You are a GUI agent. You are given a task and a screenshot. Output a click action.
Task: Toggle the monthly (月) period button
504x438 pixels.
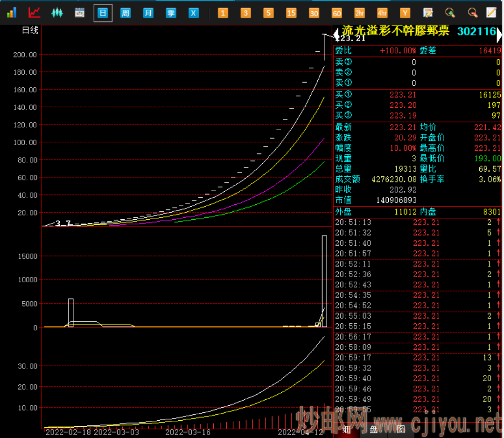click(x=148, y=13)
